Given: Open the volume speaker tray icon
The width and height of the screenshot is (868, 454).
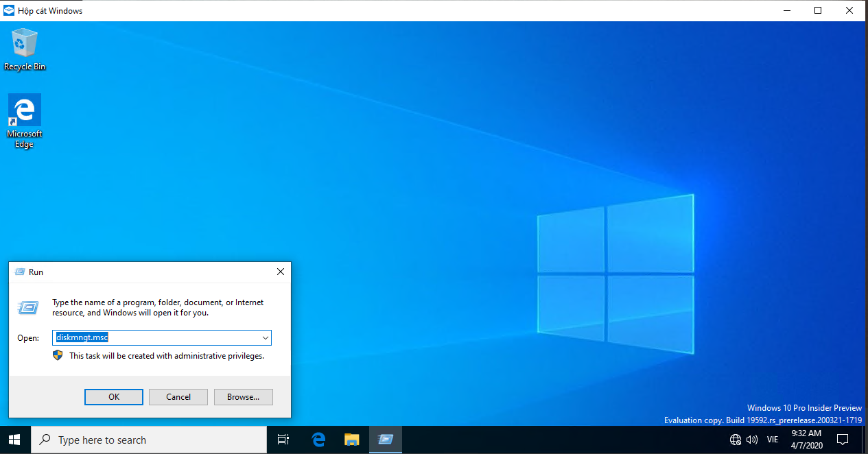Looking at the screenshot, I should (x=751, y=440).
